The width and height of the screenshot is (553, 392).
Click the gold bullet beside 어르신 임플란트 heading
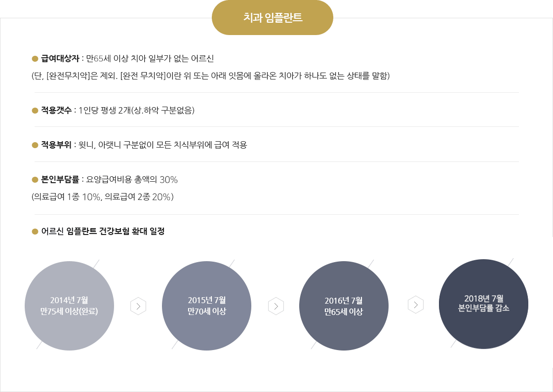coord(35,231)
